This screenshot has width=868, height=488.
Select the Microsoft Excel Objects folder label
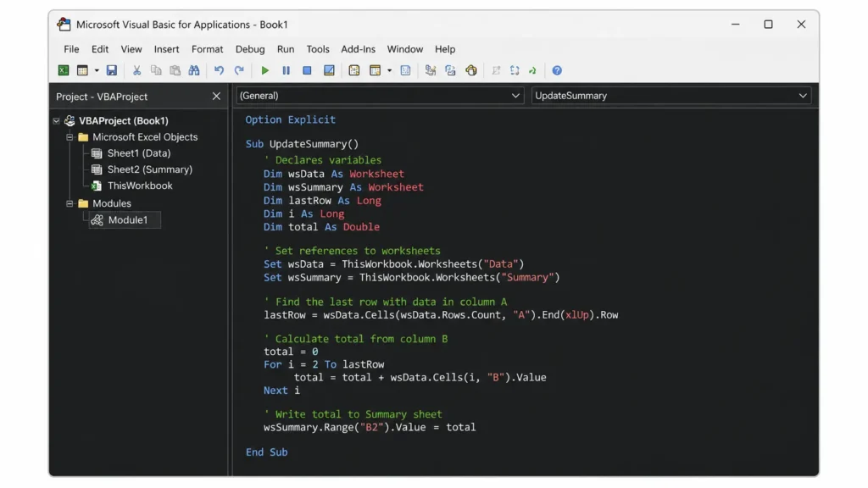tap(145, 137)
